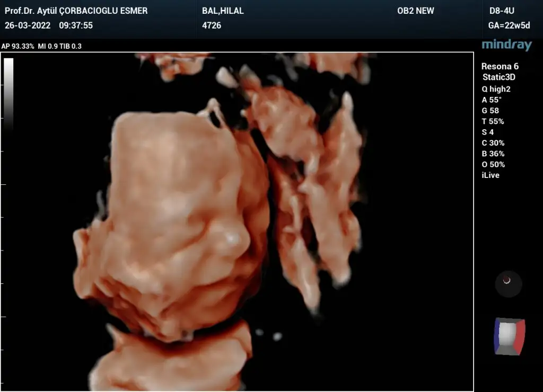
Task: Click the TIB 0.3 value
Action: pos(71,46)
